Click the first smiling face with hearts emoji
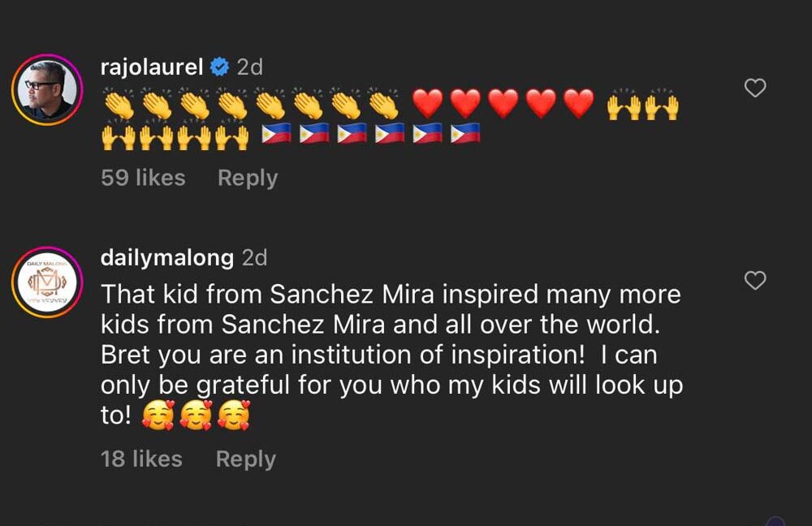 158,416
